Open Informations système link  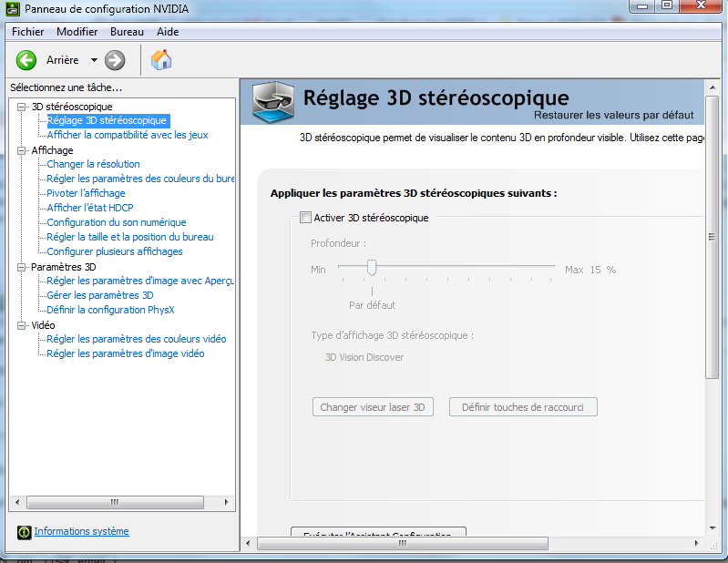[81, 531]
